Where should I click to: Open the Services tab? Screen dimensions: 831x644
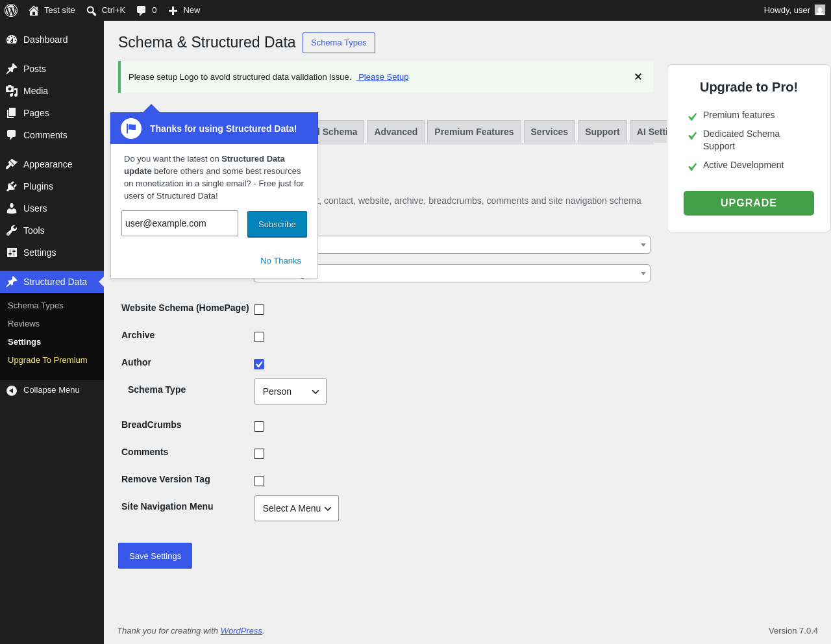point(549,132)
